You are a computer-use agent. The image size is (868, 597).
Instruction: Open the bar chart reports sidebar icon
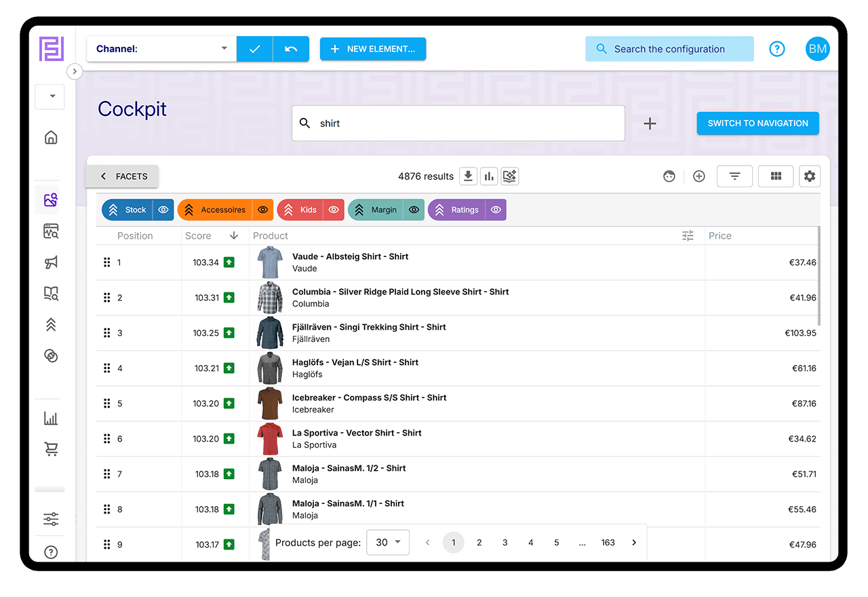click(51, 418)
